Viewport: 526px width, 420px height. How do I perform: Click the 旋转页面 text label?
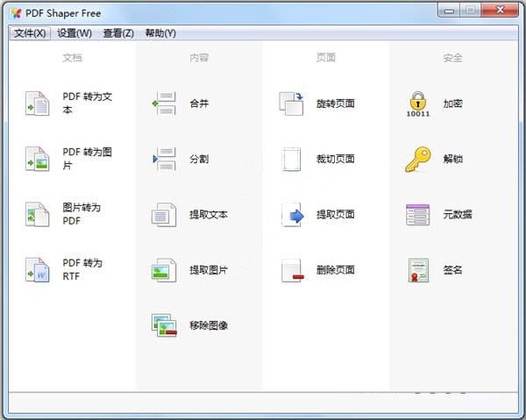tap(336, 103)
